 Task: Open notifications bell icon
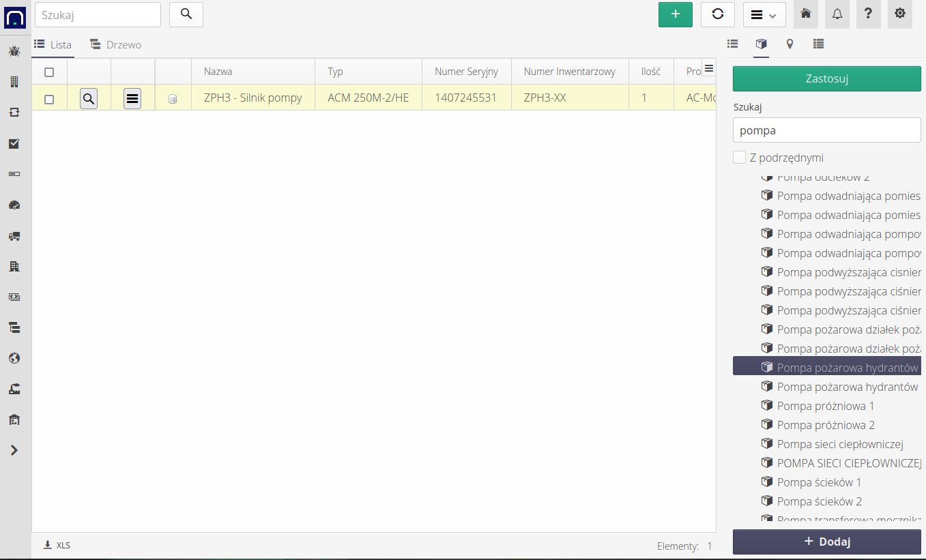(x=837, y=14)
